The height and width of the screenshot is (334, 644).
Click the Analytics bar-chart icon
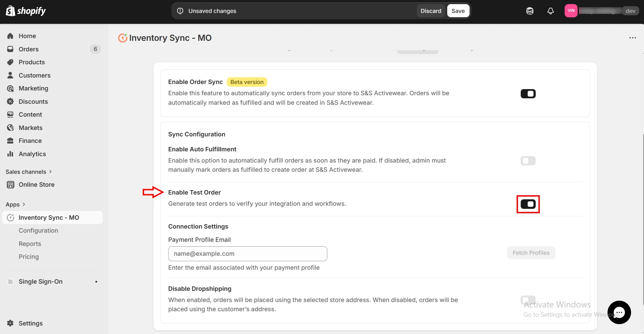coord(11,154)
